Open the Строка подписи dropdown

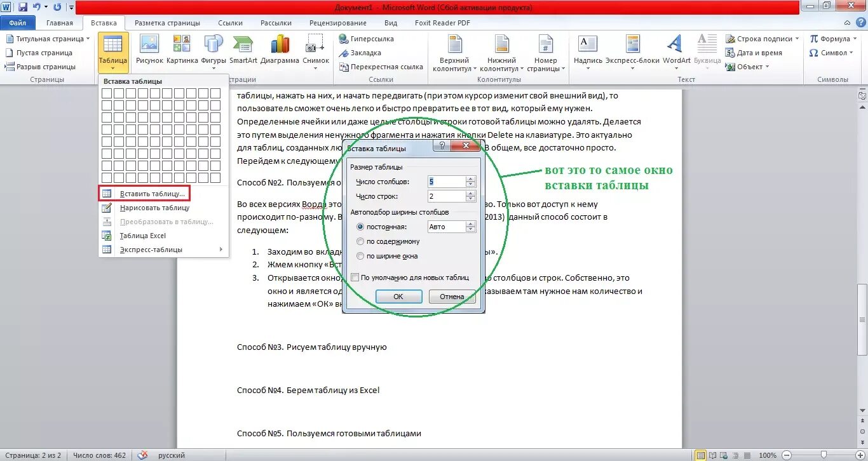(x=798, y=39)
